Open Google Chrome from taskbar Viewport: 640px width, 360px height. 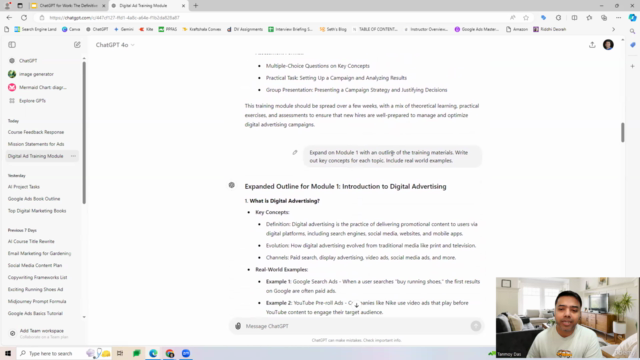coord(169,353)
